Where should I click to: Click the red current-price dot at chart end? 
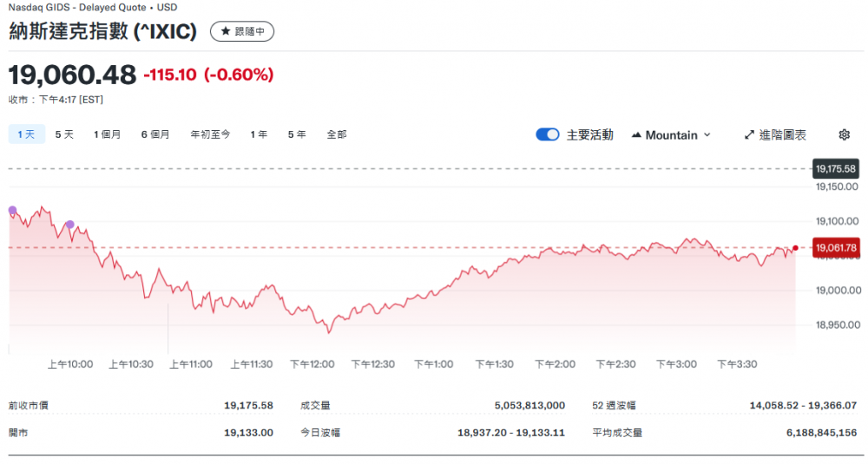click(795, 248)
